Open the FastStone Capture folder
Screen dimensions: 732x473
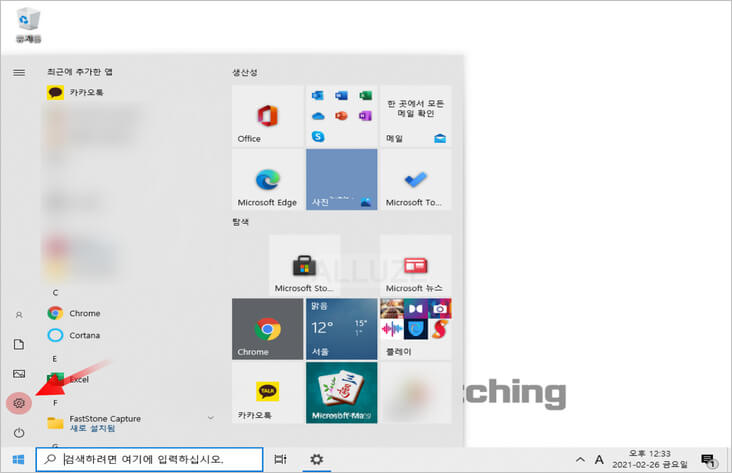click(94, 423)
